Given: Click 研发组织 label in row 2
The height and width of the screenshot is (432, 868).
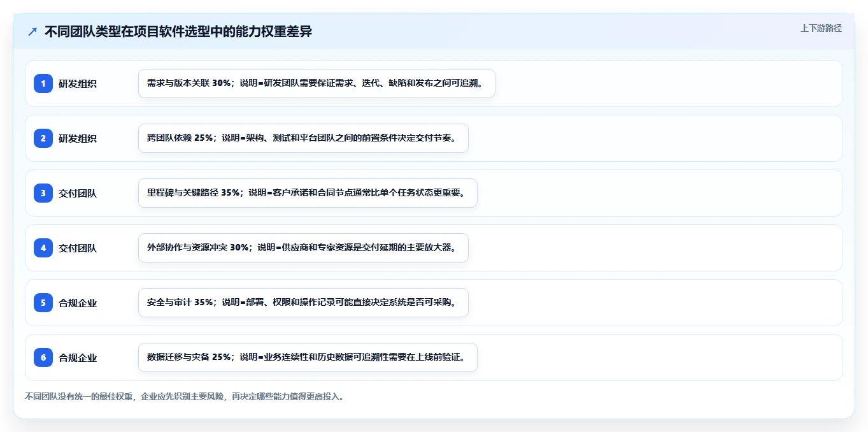Looking at the screenshot, I should 78,138.
